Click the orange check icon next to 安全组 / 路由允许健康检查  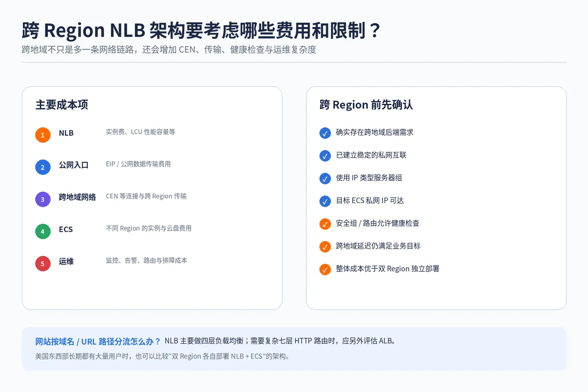click(x=325, y=224)
